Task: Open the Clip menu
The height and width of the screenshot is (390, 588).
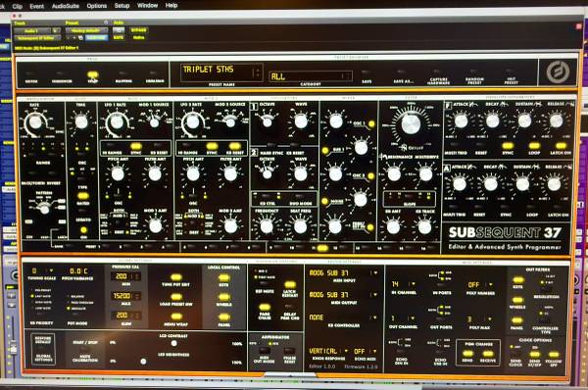Action: (x=18, y=6)
